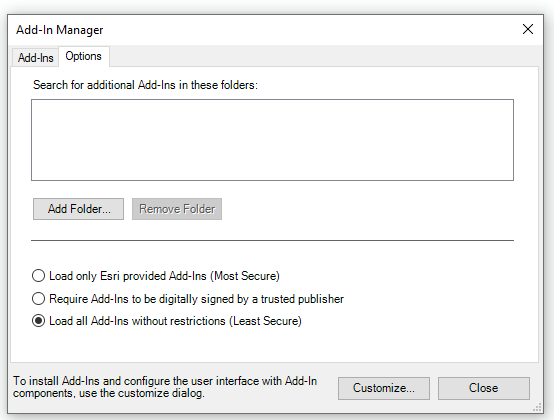This screenshot has height=420, width=554.
Task: Open the Add Folder... dialog
Action: [x=78, y=209]
